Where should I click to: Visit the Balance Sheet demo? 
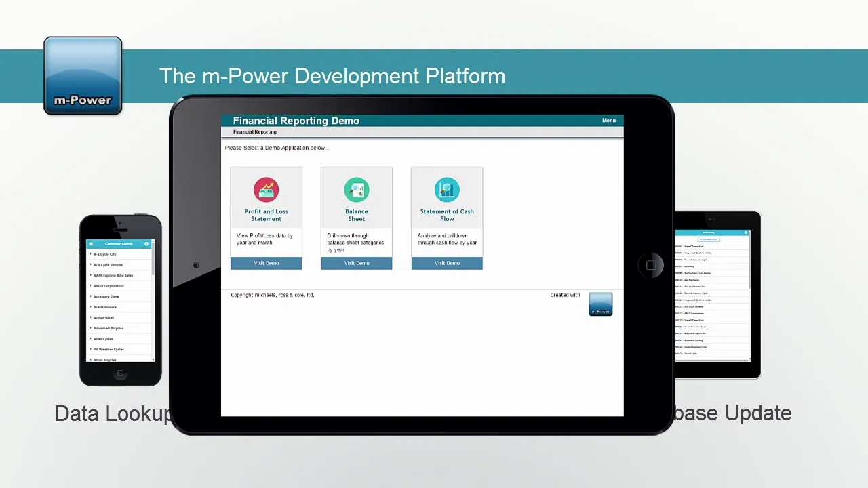357,263
